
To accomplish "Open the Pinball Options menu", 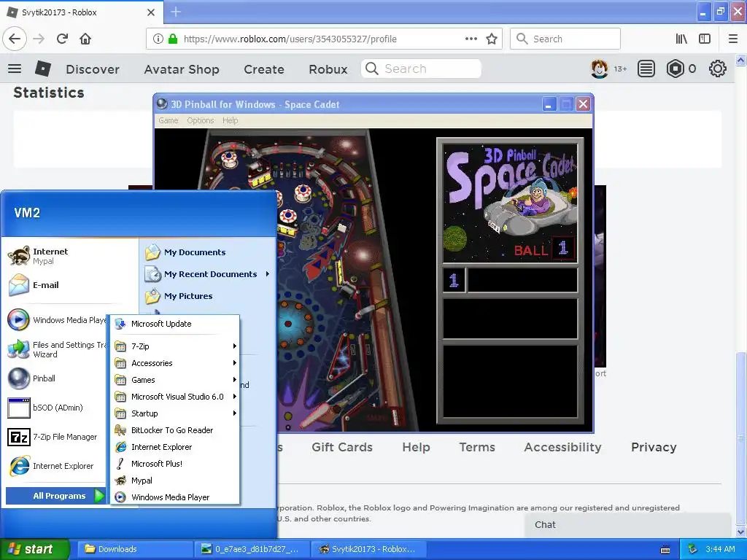I will pos(200,120).
